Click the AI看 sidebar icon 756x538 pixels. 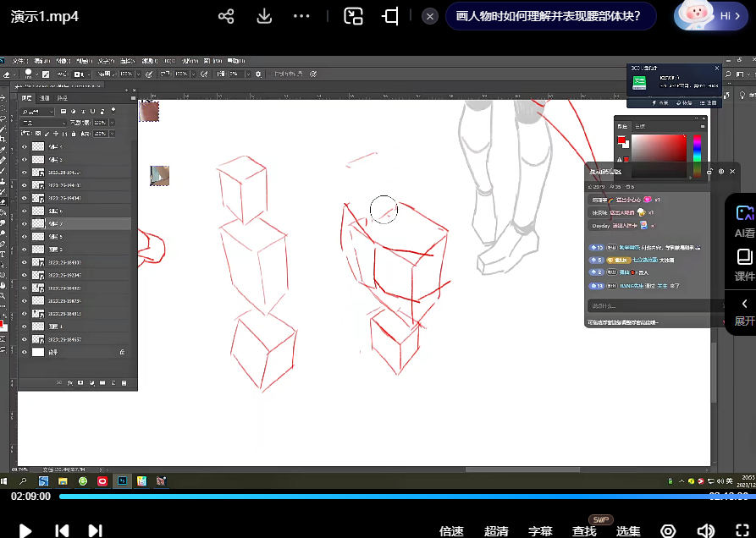(744, 222)
